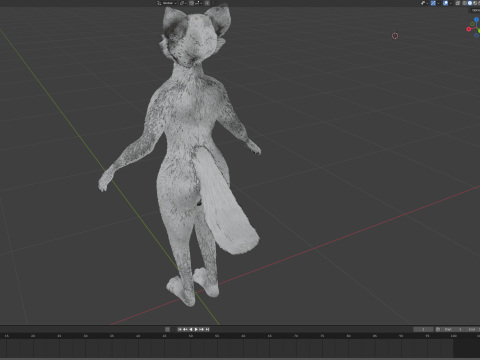Viewport: 480px width, 360px height.
Task: Set playhead at frame 30 on ruler
Action: pyautogui.click(x=86, y=336)
